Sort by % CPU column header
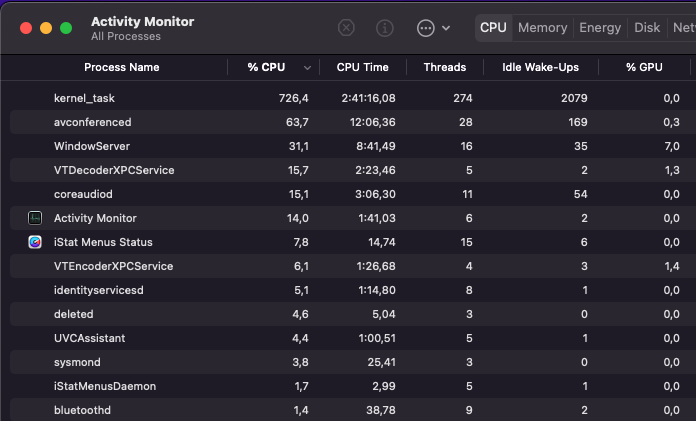Viewport: 696px width, 421px height. tap(266, 67)
